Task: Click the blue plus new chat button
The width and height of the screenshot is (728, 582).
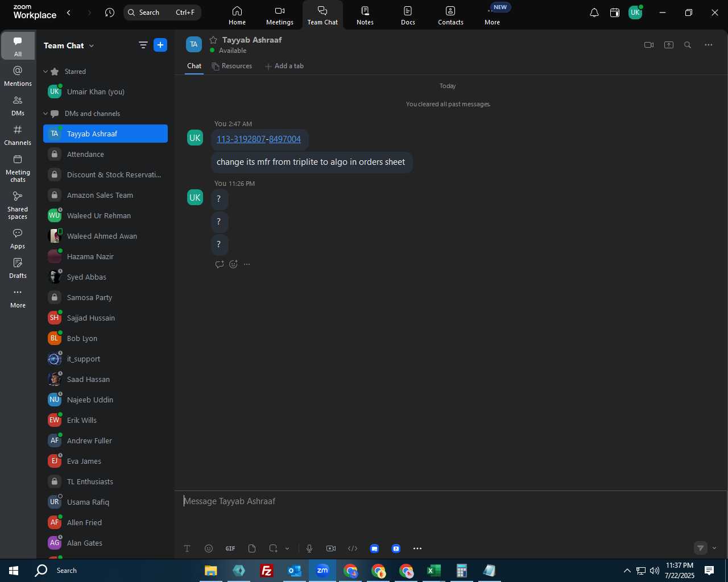Action: pos(160,45)
